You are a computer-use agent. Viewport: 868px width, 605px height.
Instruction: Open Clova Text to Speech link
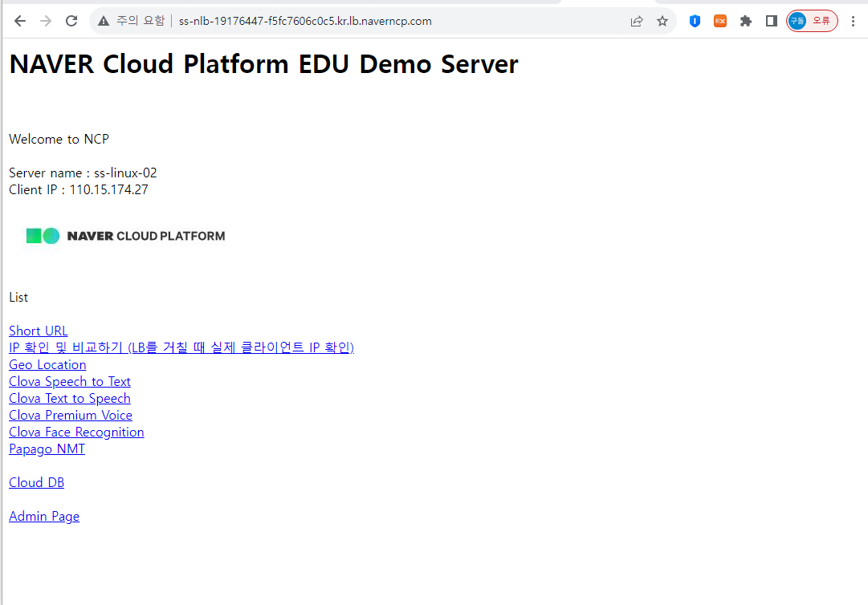point(70,398)
